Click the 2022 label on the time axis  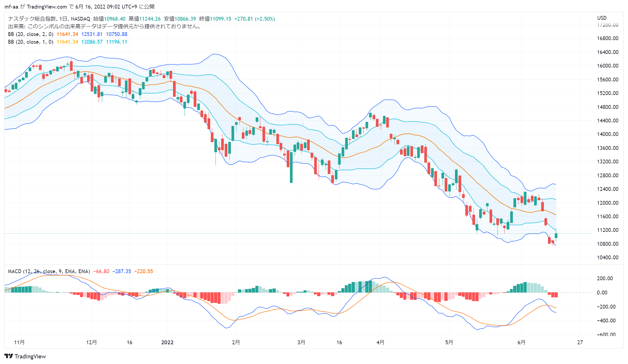[x=167, y=342]
